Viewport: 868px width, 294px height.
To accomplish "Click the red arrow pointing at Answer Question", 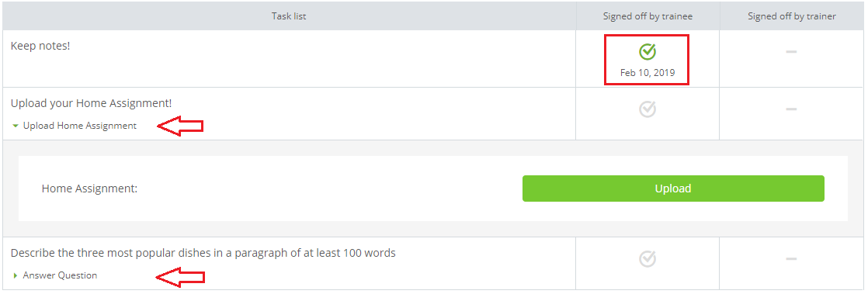I will 180,276.
